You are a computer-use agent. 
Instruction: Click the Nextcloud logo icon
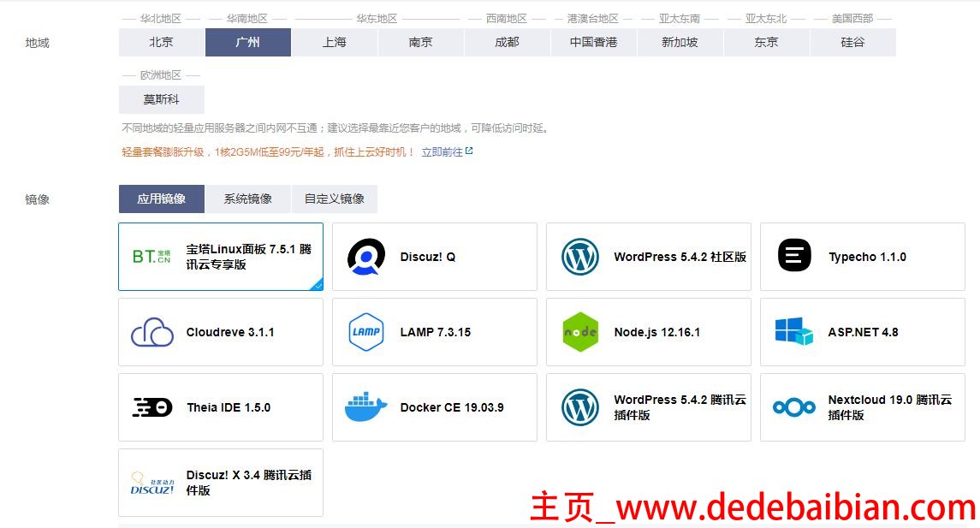click(793, 407)
